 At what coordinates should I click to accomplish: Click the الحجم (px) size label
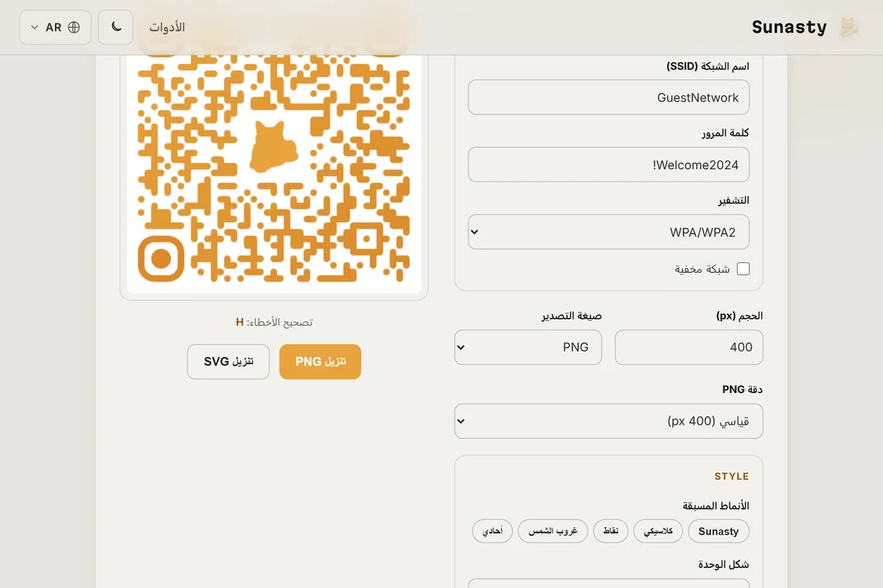(x=739, y=316)
